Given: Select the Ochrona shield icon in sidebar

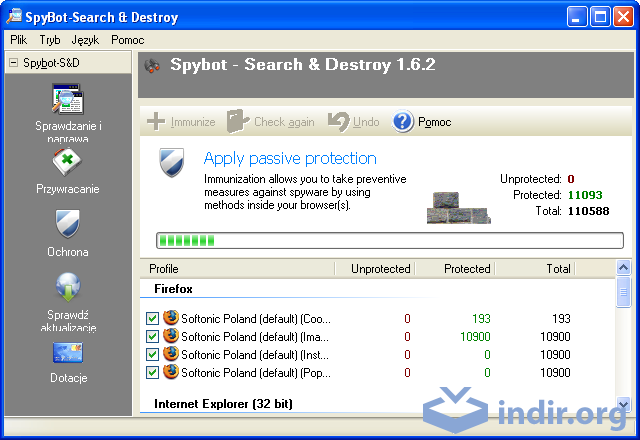Looking at the screenshot, I should pos(68,224).
